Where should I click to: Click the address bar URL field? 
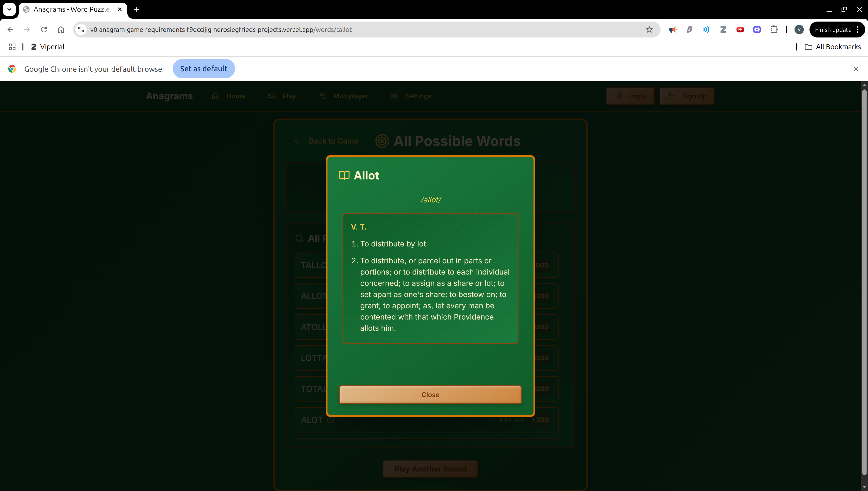coord(337,30)
